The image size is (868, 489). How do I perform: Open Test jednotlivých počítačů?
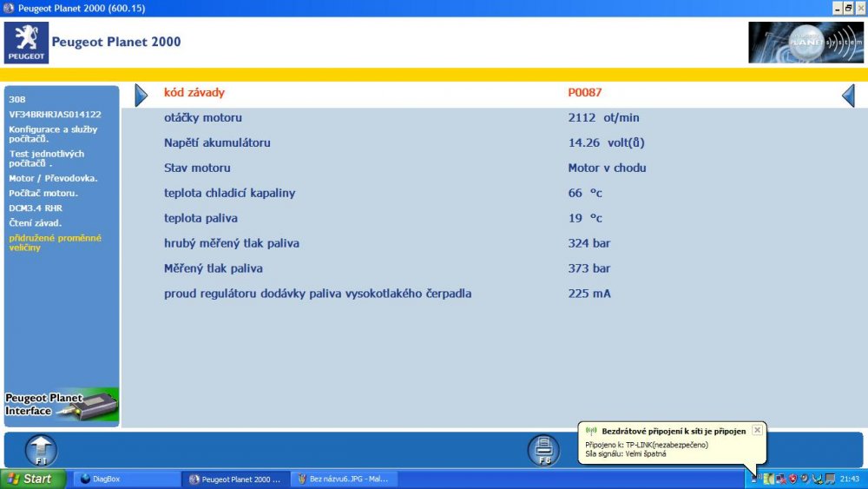coord(47,158)
